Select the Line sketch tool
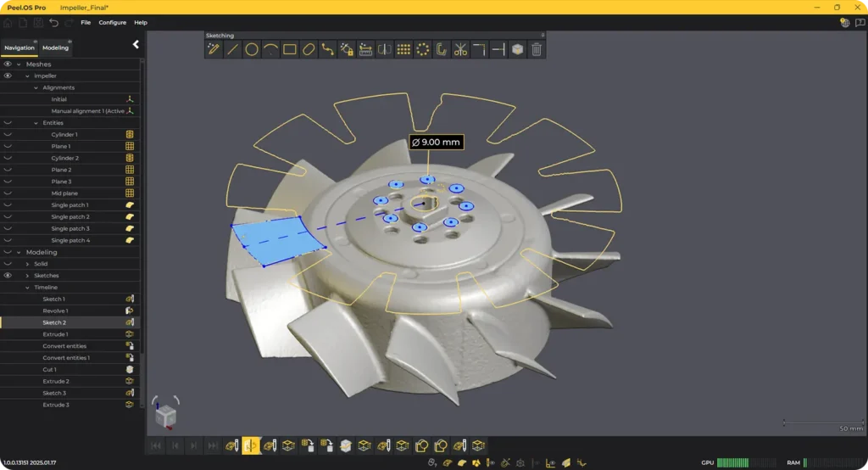This screenshot has height=470, width=868. 233,49
